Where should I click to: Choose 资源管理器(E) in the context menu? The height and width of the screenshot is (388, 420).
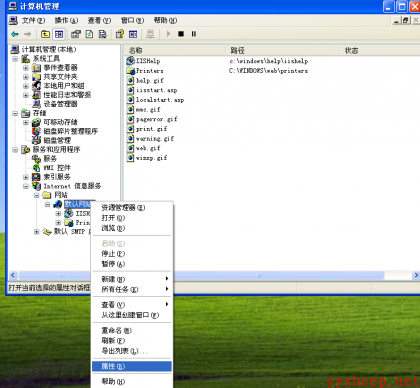click(132, 207)
